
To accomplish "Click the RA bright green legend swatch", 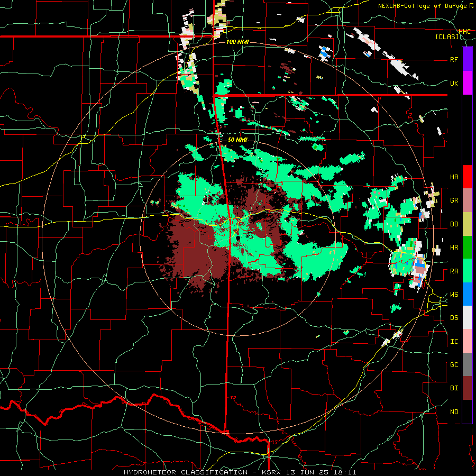I will 467,271.
